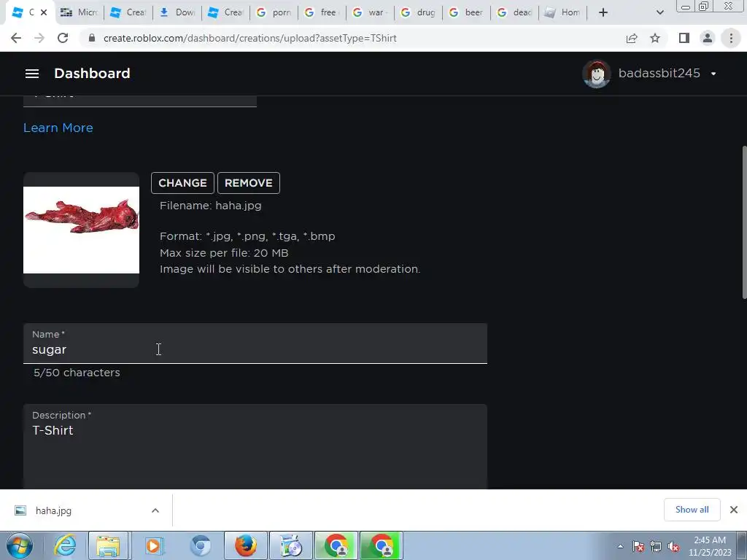Open a new browser tab
This screenshot has height=560, width=747.
[x=603, y=12]
